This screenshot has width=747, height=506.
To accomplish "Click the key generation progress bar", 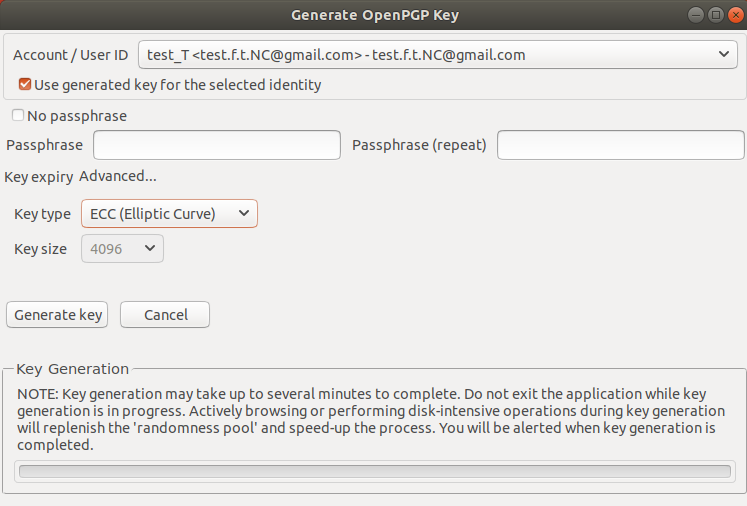I will [x=374, y=471].
